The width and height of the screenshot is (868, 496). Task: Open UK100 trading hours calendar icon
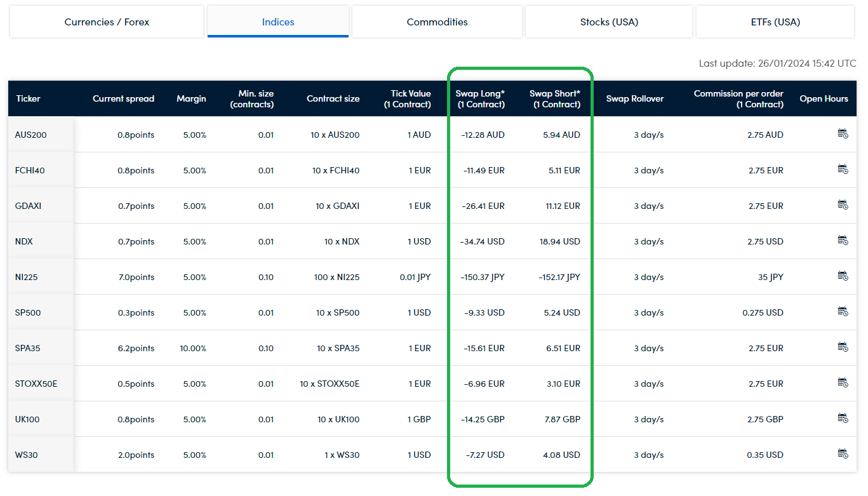tap(843, 418)
